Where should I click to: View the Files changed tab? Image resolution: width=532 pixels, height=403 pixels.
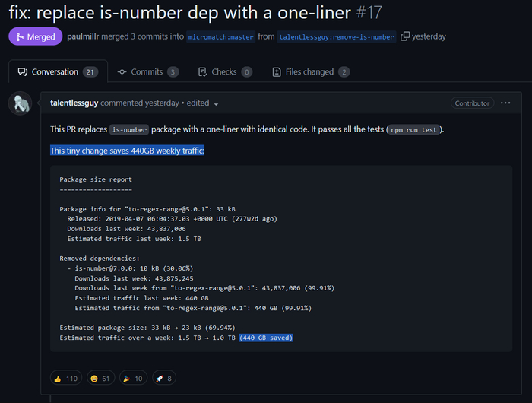(311, 72)
